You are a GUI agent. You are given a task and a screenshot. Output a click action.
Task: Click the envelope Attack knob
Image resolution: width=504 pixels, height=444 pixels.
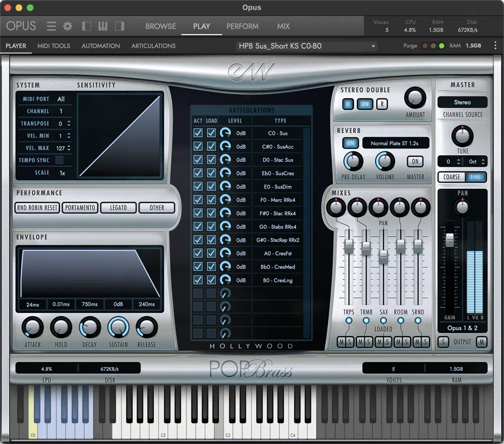[x=33, y=328]
